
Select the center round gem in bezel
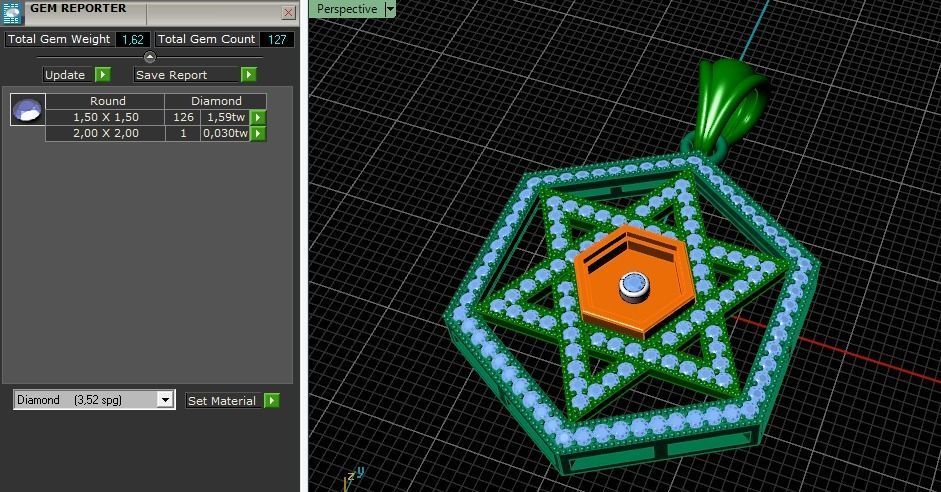coord(633,282)
